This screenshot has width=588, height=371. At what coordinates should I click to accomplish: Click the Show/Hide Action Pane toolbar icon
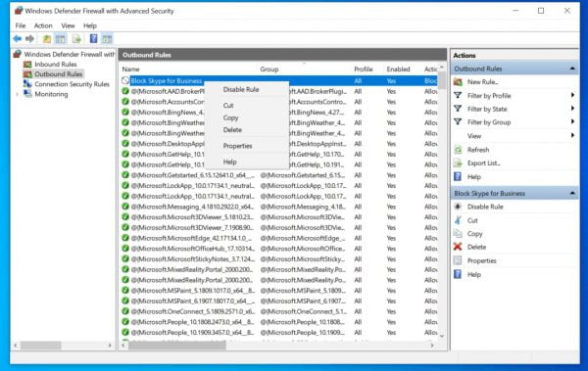coord(107,38)
